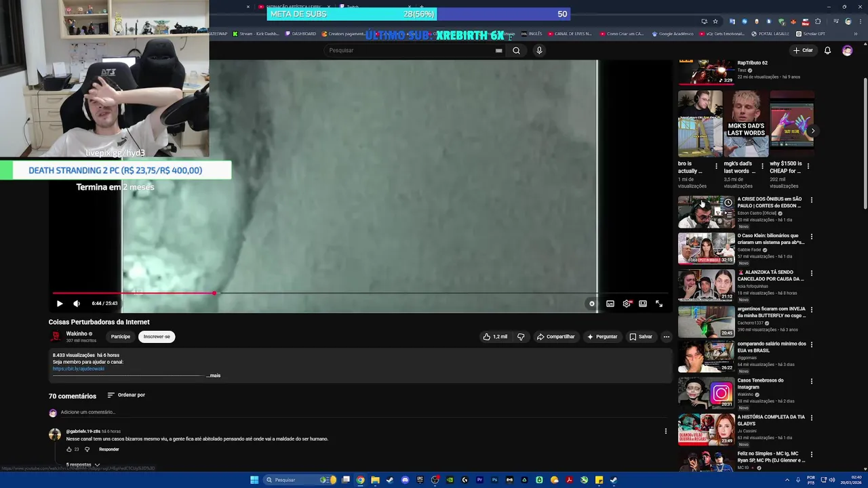Open Chrome extensions puzzle icon
The image size is (868, 488).
click(818, 22)
